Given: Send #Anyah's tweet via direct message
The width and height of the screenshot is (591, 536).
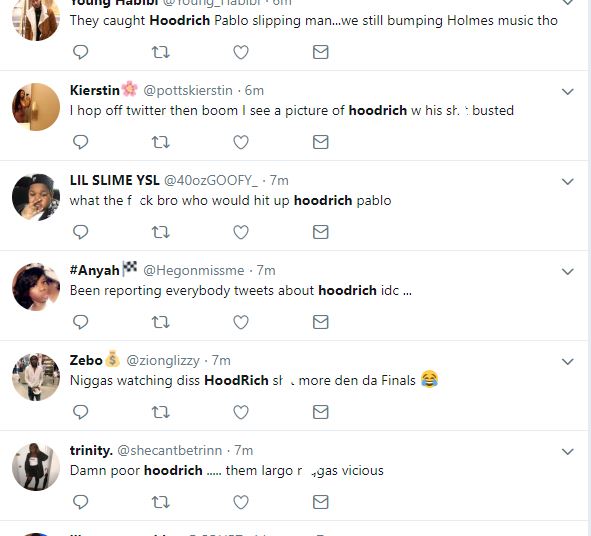Looking at the screenshot, I should click(321, 322).
